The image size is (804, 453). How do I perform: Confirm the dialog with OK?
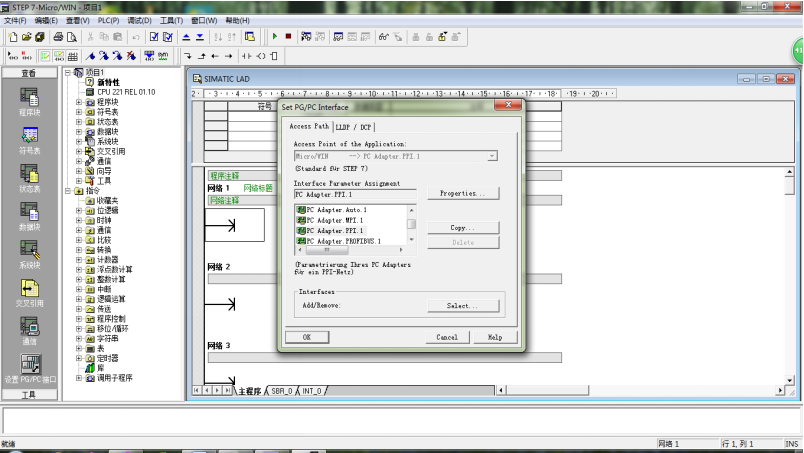click(307, 337)
